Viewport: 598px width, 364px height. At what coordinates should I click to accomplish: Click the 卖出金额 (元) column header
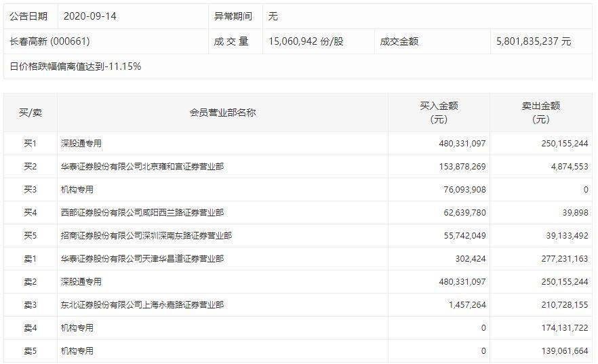541,113
